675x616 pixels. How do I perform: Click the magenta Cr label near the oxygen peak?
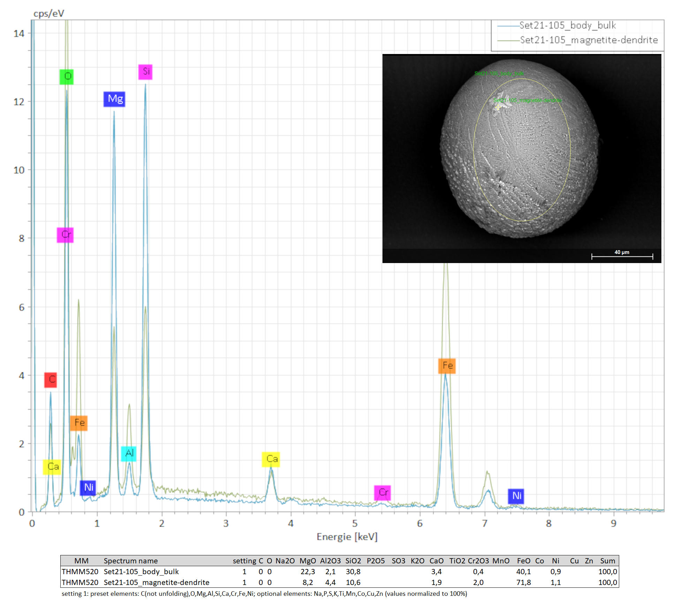65,234
